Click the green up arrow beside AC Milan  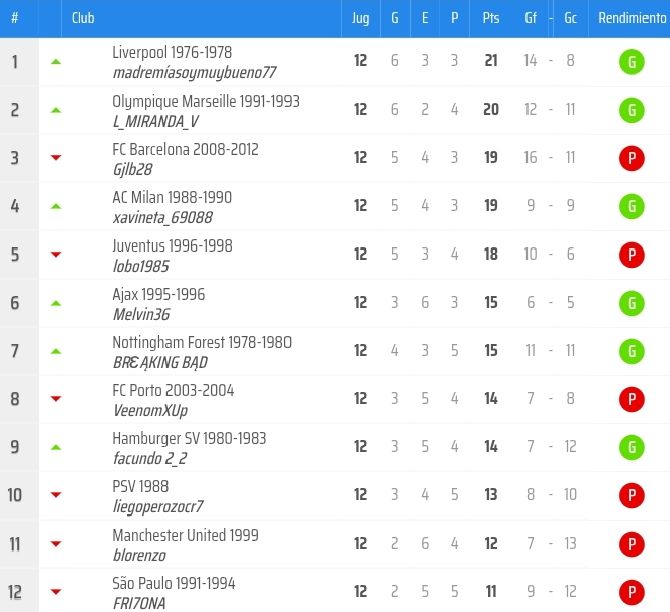56,206
